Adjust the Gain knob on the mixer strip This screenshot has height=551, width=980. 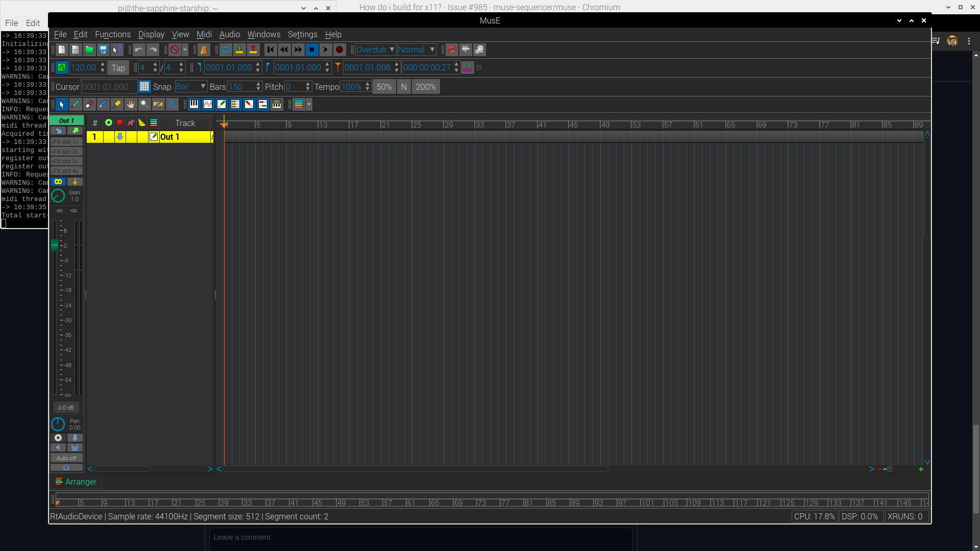(58, 196)
